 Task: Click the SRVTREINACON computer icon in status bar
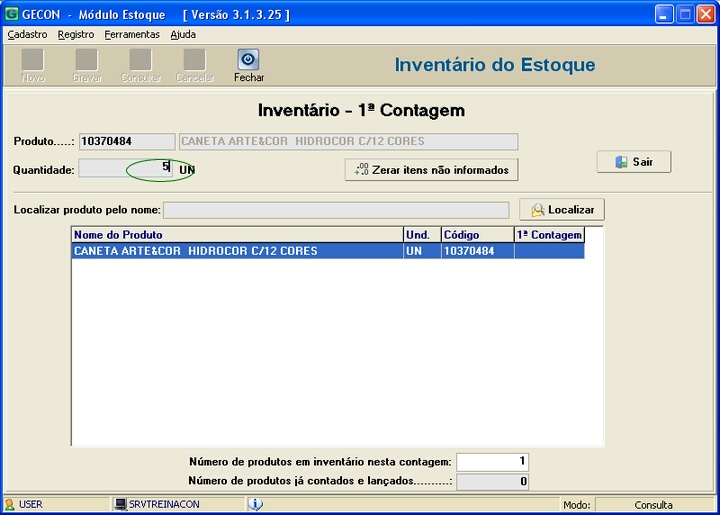pyautogui.click(x=120, y=504)
